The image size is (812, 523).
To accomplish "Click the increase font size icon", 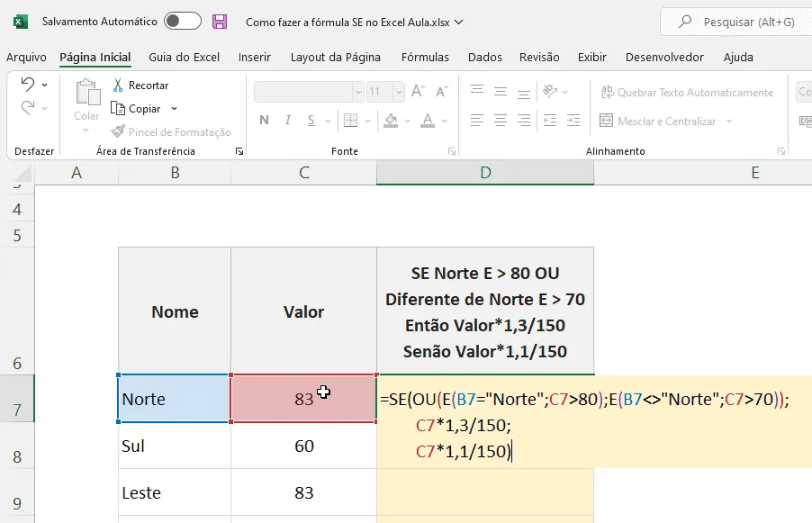I will click(x=418, y=92).
